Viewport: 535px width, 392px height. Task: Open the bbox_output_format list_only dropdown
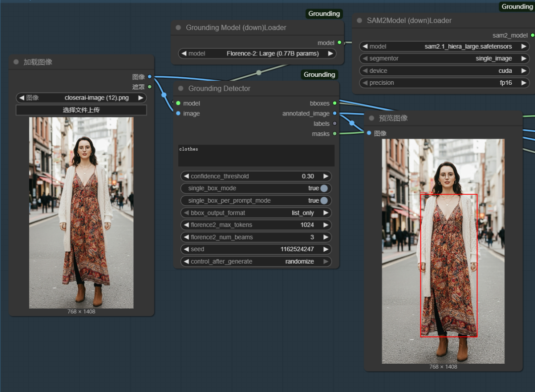pyautogui.click(x=257, y=213)
